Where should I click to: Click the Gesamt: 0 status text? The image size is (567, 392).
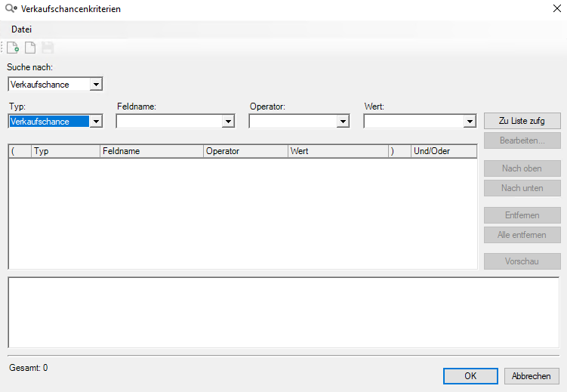[x=28, y=368]
